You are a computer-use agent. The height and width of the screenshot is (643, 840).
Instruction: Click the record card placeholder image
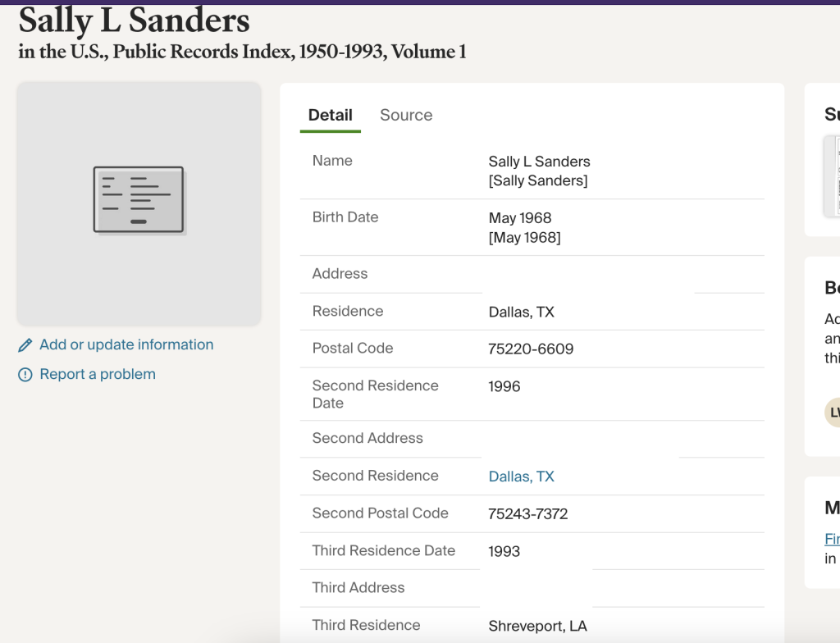pos(139,200)
